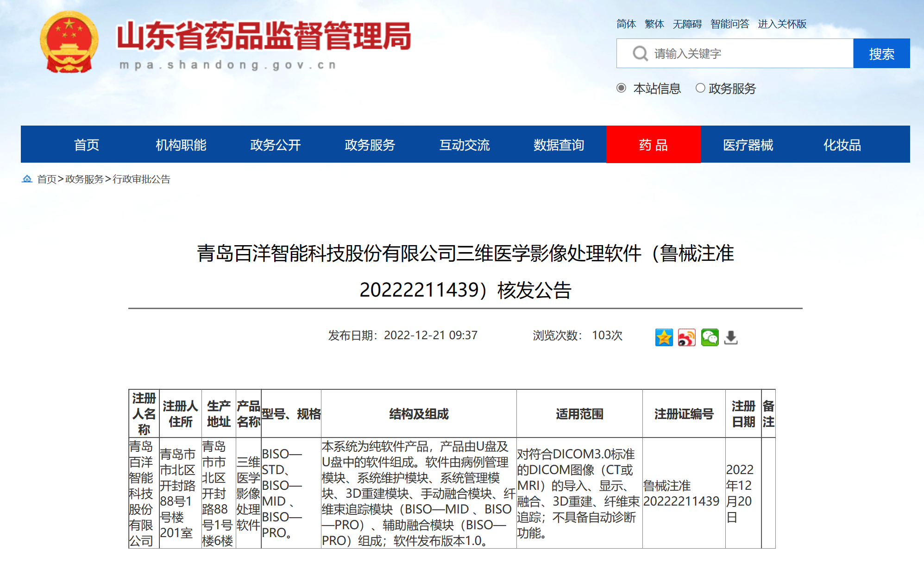Open the 药品 nav tab
The width and height of the screenshot is (924, 570).
(654, 145)
